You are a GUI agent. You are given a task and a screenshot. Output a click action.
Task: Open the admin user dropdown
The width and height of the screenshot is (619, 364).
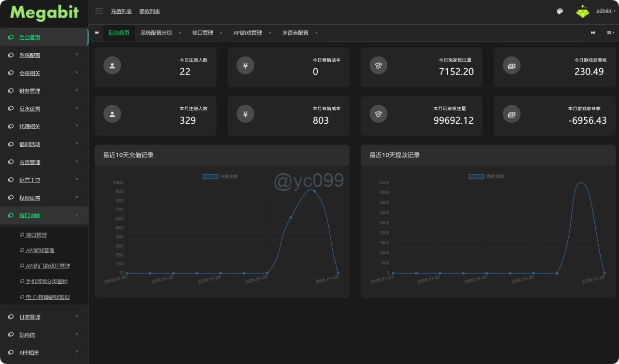point(605,11)
